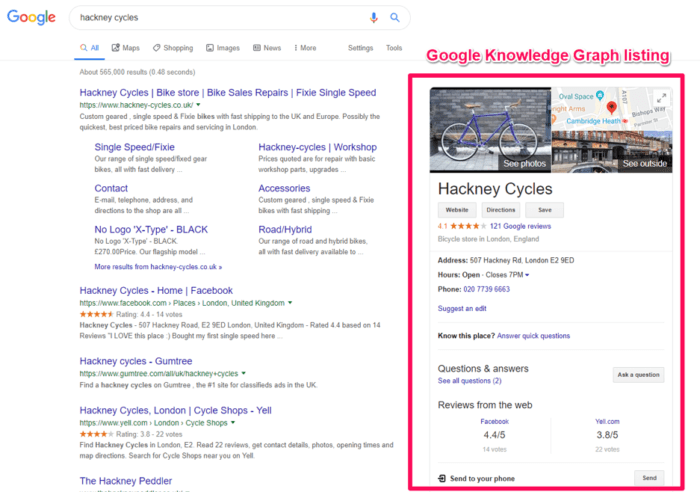The width and height of the screenshot is (700, 492).
Task: Click the Send to your phone icon
Action: click(x=442, y=479)
